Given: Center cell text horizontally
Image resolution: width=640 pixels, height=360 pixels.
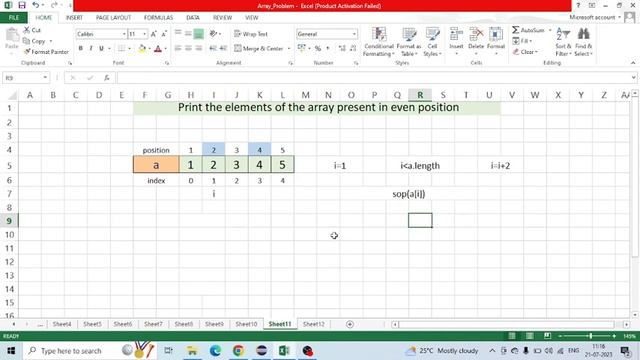Looking at the screenshot, I should point(188,49).
